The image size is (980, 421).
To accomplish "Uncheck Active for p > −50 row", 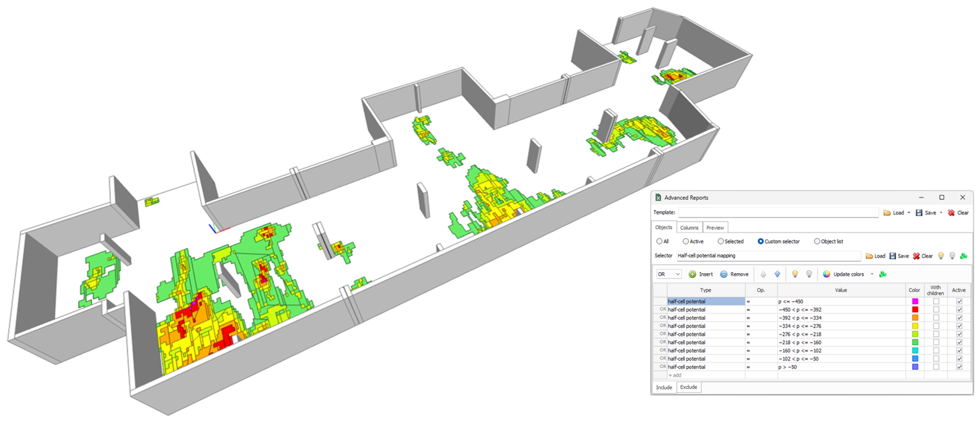I will [x=960, y=367].
